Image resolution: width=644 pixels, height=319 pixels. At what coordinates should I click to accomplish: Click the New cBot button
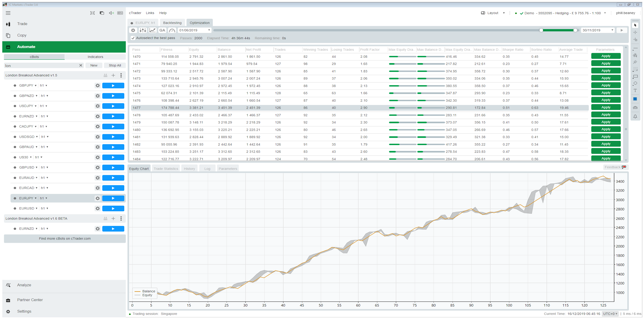pos(94,66)
